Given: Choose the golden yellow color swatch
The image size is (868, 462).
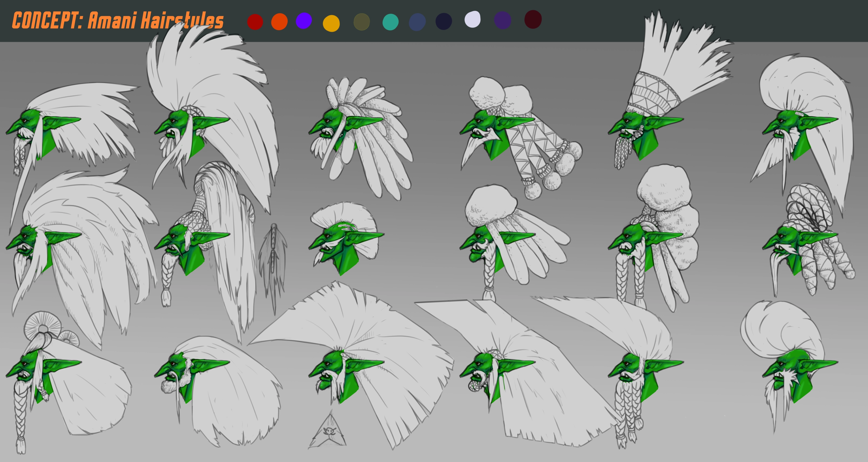Looking at the screenshot, I should [331, 23].
